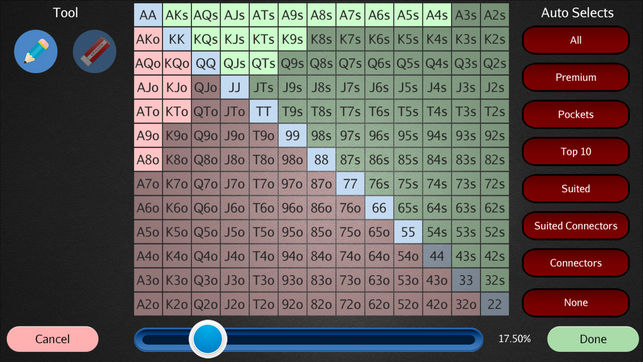The image size is (643, 362).
Task: Cancel the range editing
Action: (x=52, y=339)
